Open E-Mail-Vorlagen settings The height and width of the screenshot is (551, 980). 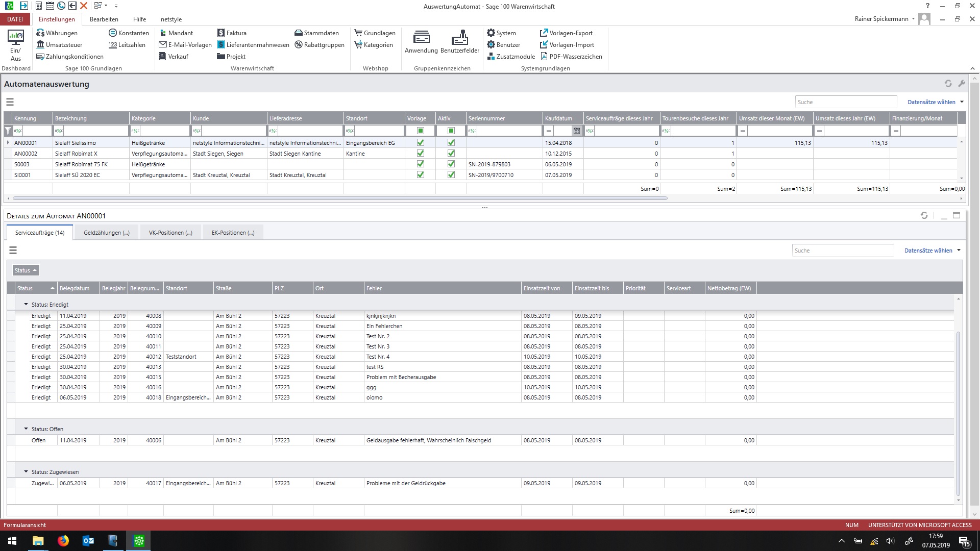(185, 45)
